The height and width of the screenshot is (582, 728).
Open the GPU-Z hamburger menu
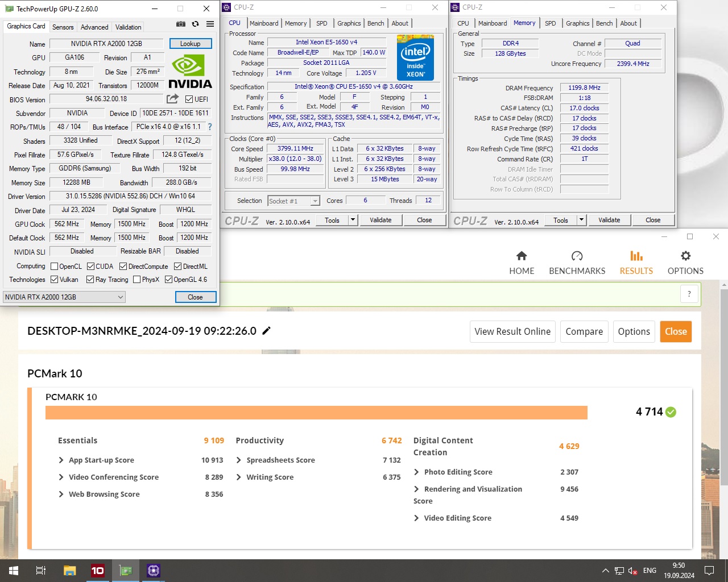pyautogui.click(x=210, y=24)
